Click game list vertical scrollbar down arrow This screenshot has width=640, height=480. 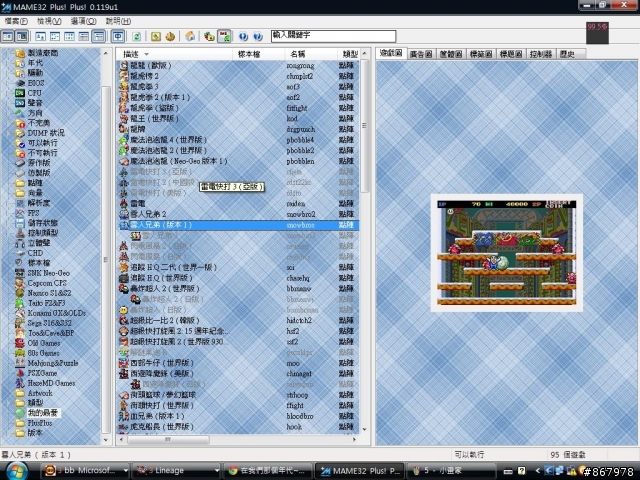pos(364,429)
